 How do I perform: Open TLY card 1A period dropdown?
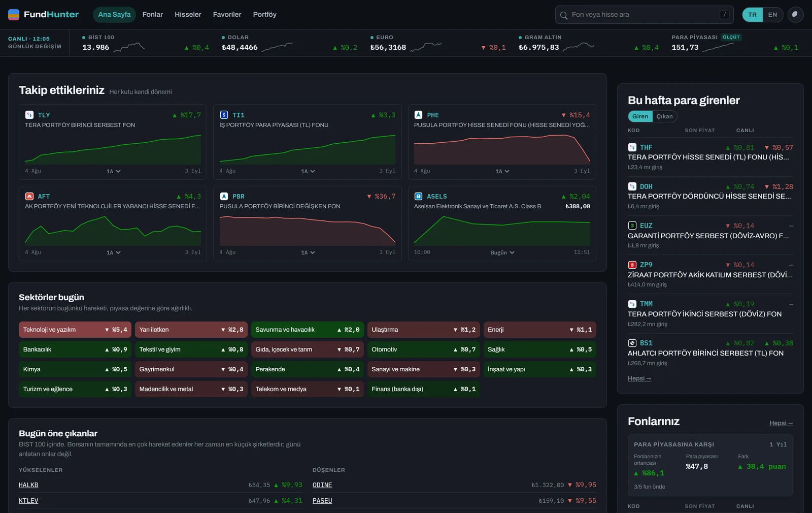pos(113,171)
